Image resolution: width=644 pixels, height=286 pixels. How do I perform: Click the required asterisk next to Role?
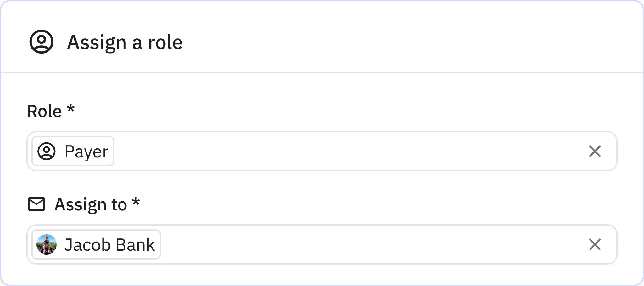[71, 109]
